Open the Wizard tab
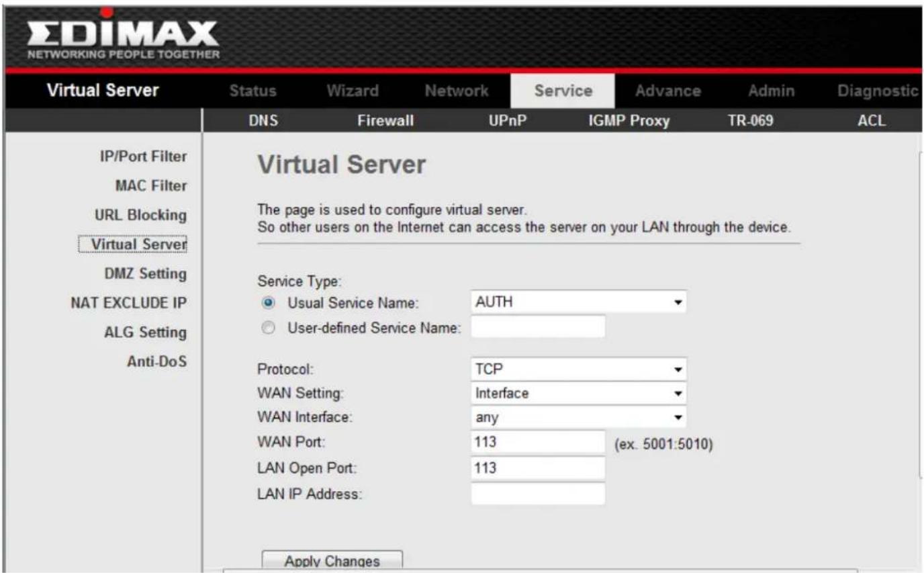The height and width of the screenshot is (573, 924). tap(353, 91)
